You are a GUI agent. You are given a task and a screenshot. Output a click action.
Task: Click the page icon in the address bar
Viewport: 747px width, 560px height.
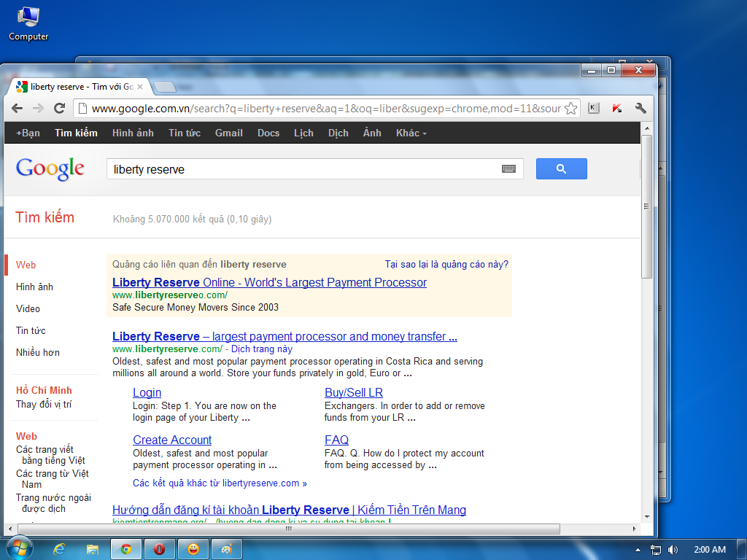pyautogui.click(x=83, y=109)
